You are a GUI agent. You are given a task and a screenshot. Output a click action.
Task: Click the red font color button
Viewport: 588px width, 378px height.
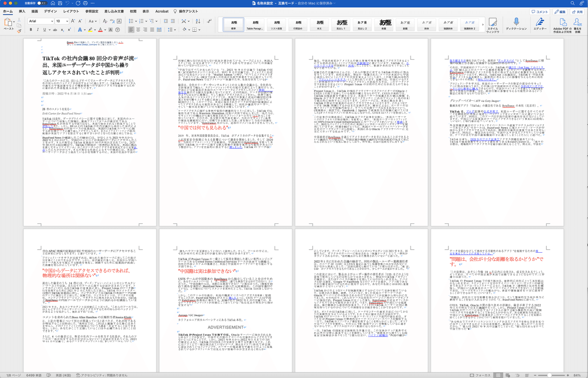(x=99, y=30)
